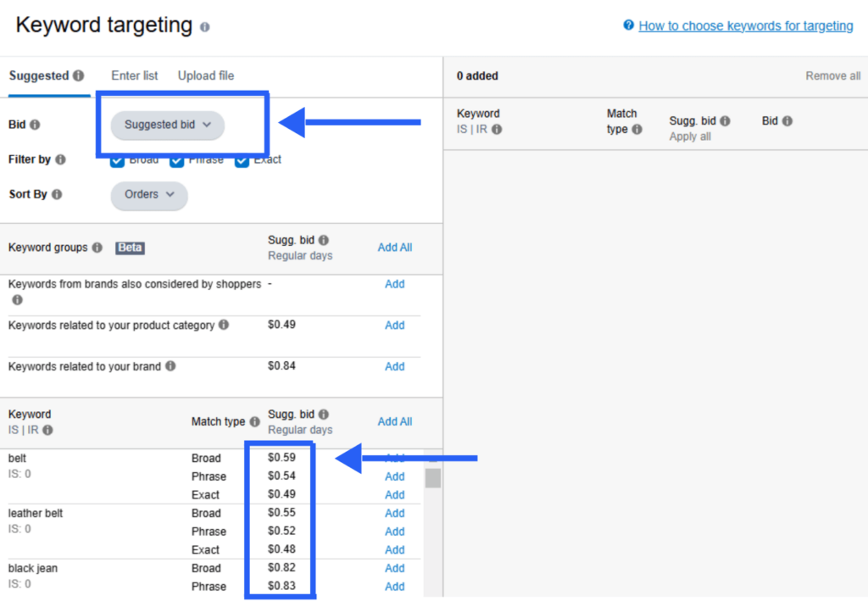Screen dimensions: 868x607
Task: Click info icon beside Keywords related to your brand
Action: click(170, 366)
